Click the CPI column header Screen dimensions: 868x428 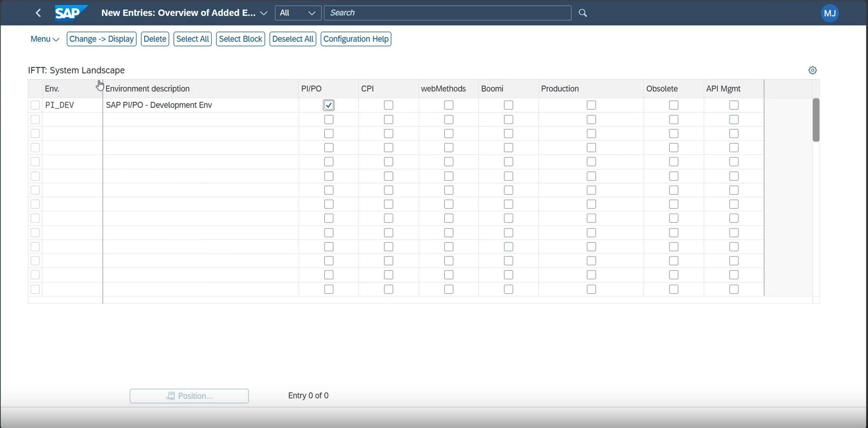[x=388, y=89]
